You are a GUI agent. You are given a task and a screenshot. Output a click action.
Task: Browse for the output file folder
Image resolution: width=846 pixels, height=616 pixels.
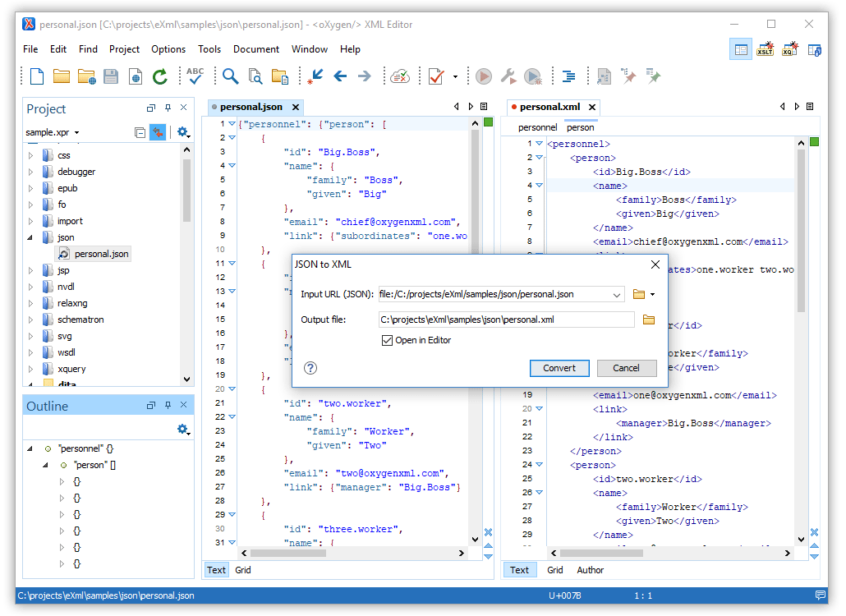(649, 319)
